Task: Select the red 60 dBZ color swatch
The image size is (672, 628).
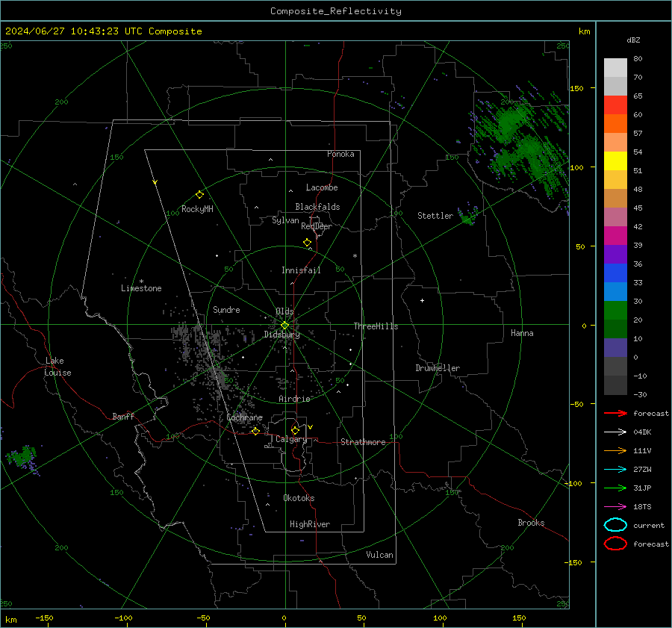Action: click(x=615, y=105)
